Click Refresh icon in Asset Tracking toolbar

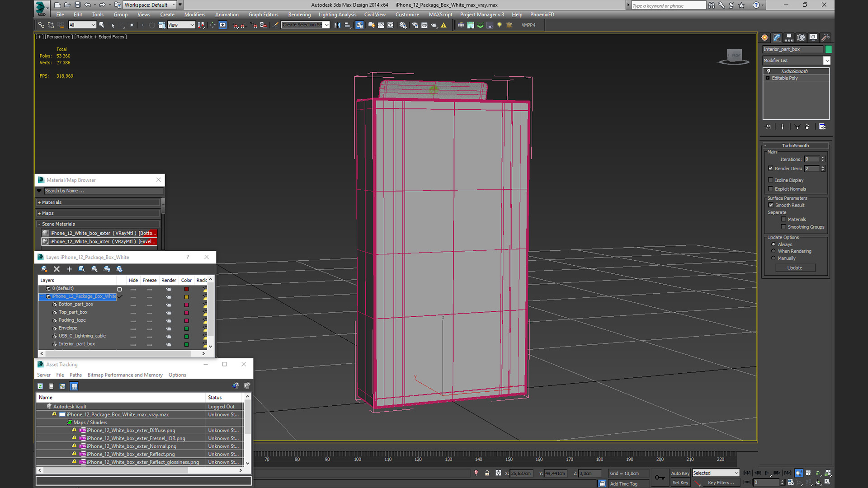coord(40,386)
